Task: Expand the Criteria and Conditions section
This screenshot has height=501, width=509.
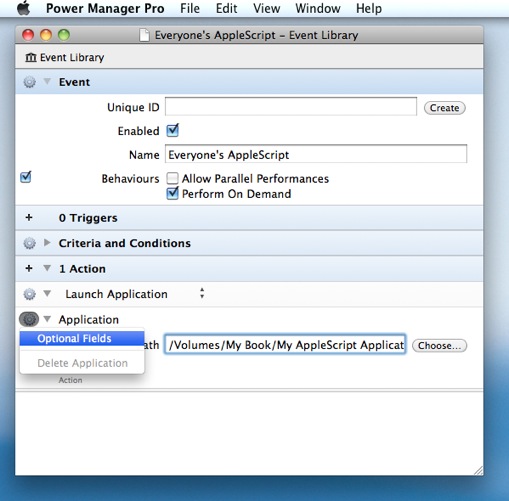Action: (47, 243)
